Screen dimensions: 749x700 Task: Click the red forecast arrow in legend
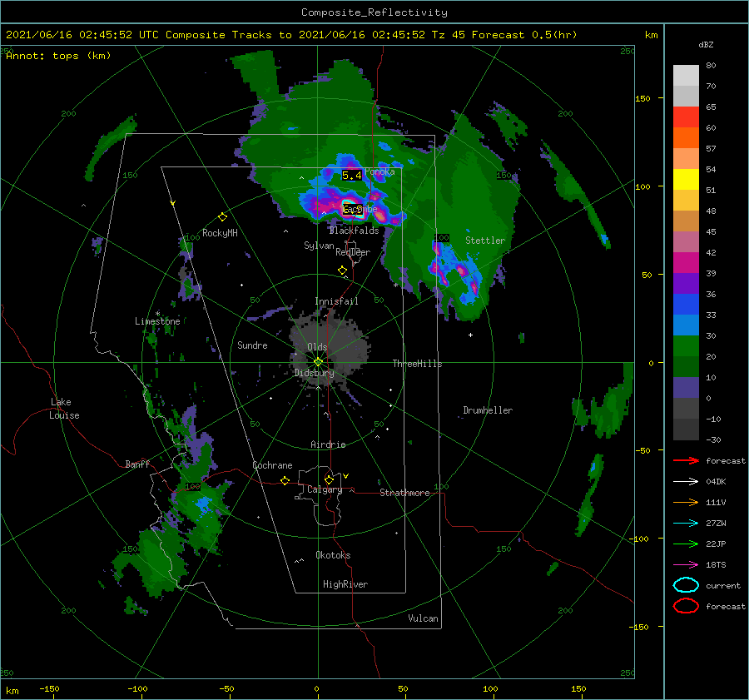(x=686, y=460)
